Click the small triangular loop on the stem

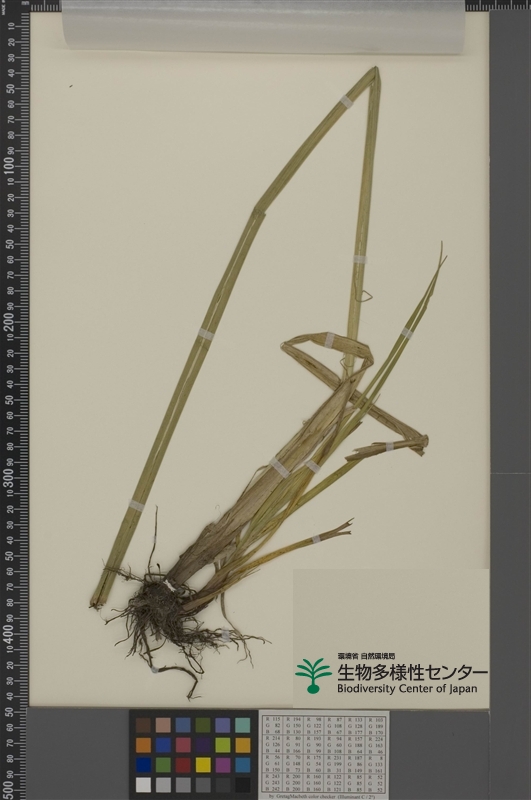point(364,296)
